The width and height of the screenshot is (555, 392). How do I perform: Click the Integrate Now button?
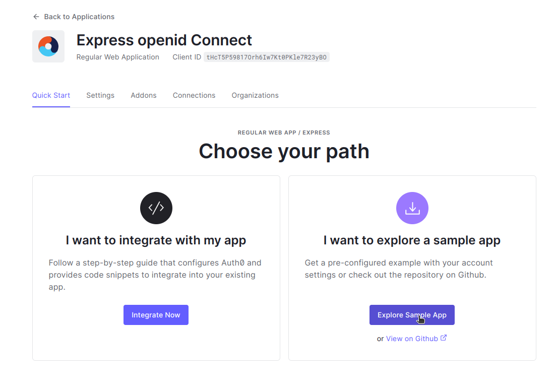tap(156, 314)
